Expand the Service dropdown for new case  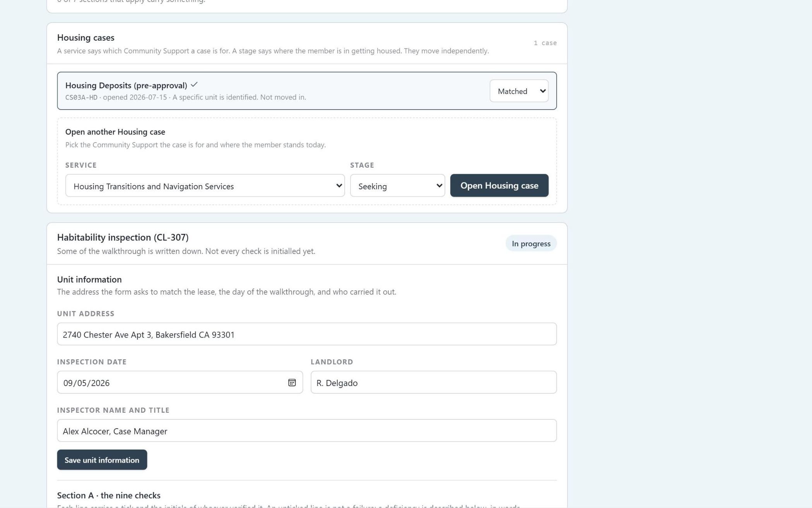point(205,185)
